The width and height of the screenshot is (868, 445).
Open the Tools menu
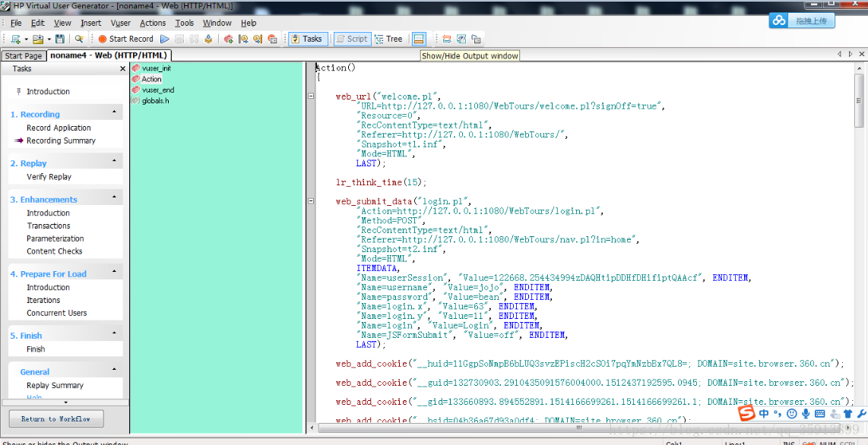coord(185,23)
